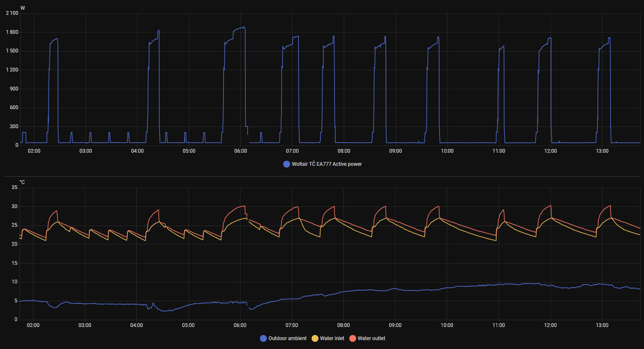Click the 02:00 tick on power chart
The width and height of the screenshot is (644, 349).
[x=34, y=151]
